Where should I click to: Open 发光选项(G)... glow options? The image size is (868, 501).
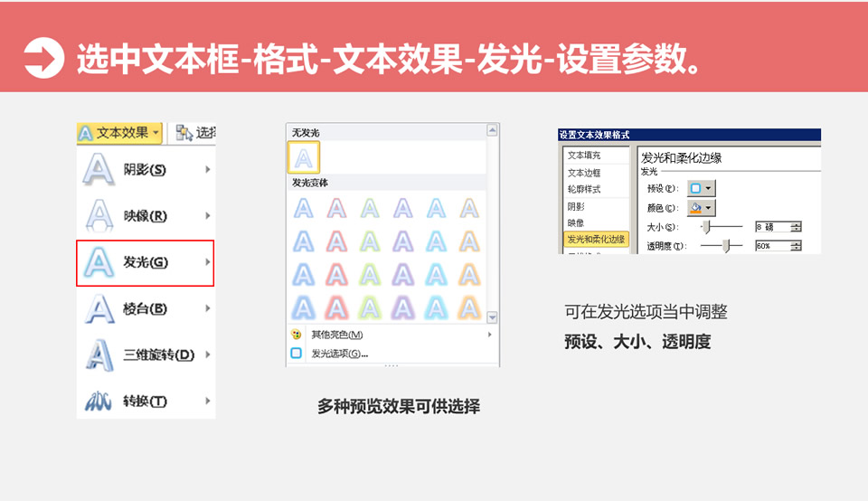click(339, 354)
